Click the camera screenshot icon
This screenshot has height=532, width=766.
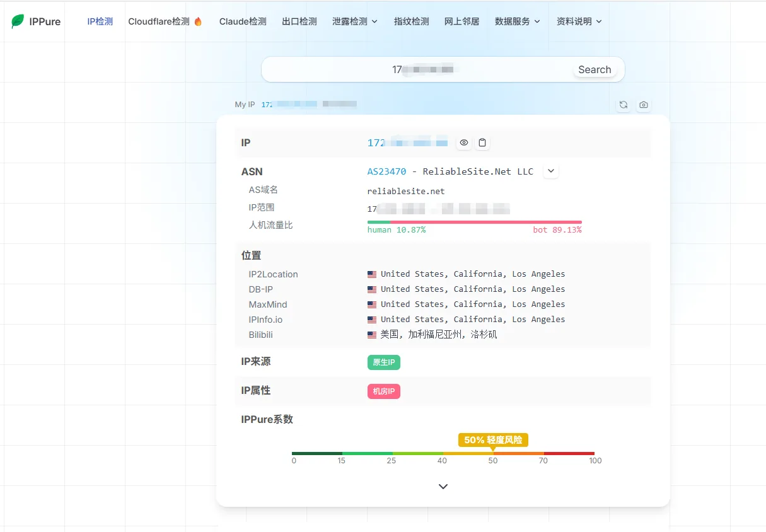pos(643,105)
